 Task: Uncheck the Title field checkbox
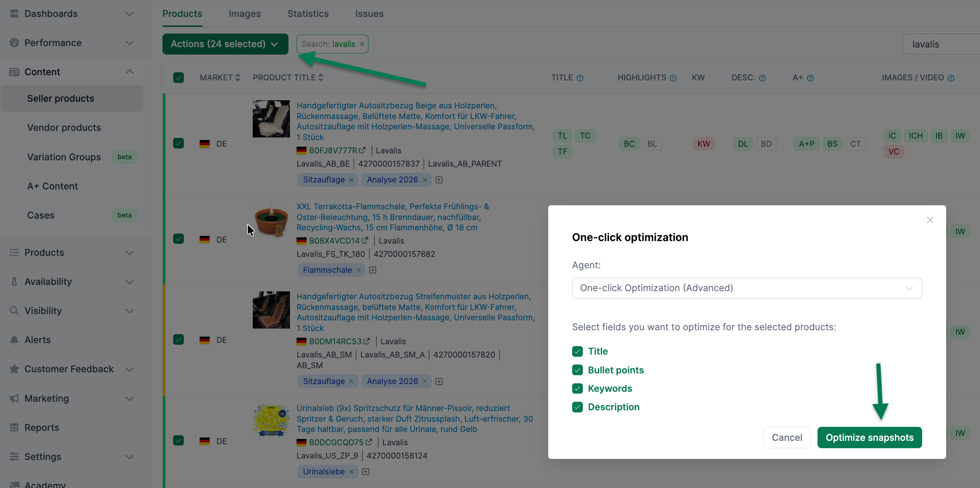click(x=577, y=351)
